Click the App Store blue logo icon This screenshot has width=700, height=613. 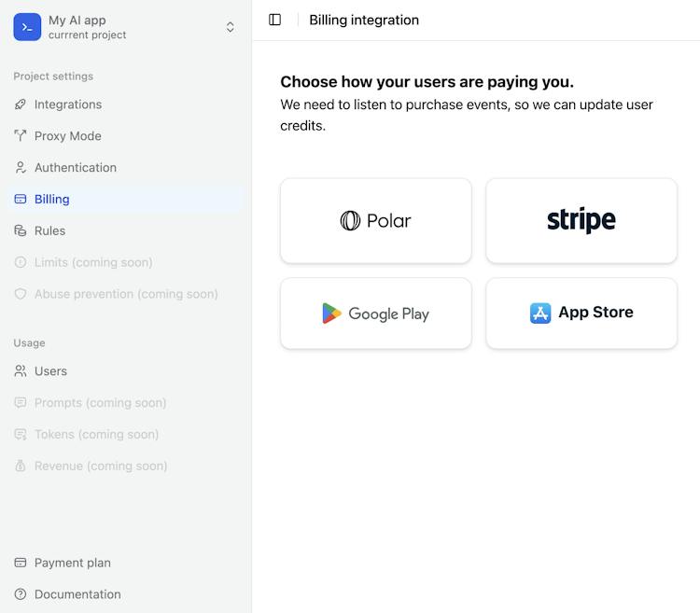point(540,313)
